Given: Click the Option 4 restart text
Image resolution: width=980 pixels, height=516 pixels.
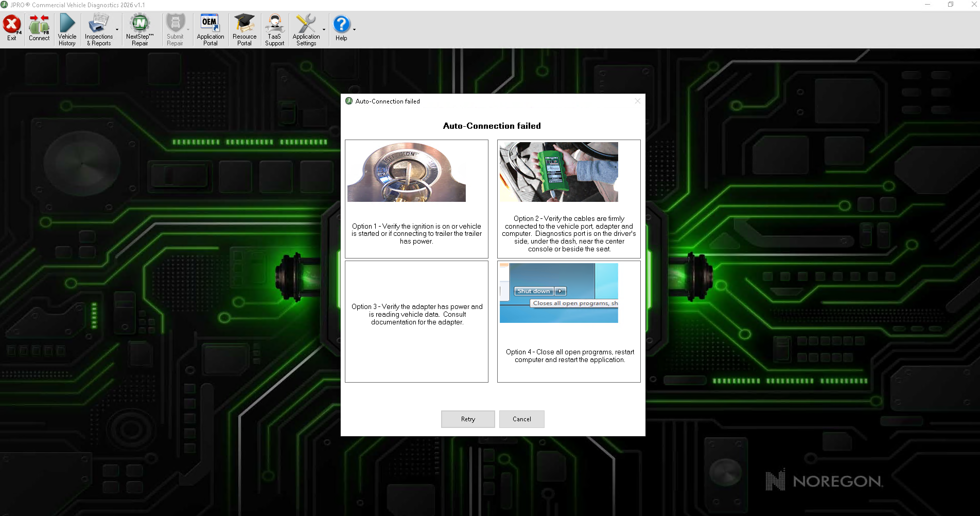Looking at the screenshot, I should [570, 356].
